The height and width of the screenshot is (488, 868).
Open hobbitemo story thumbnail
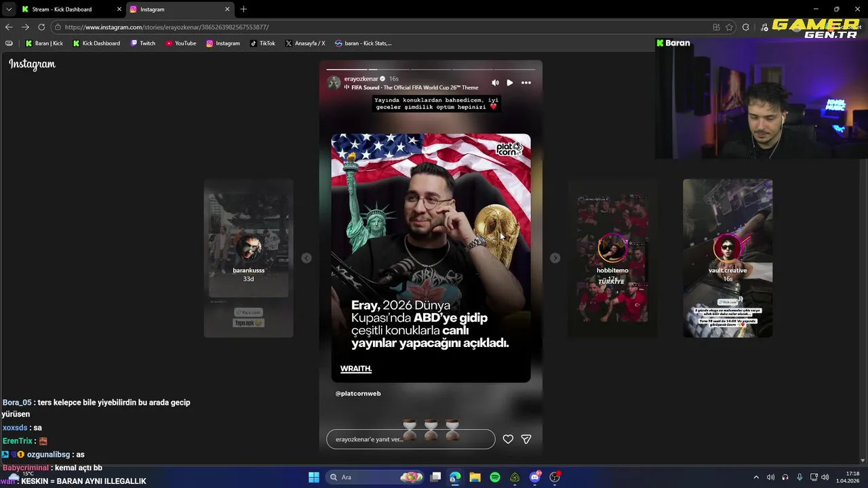pos(612,258)
